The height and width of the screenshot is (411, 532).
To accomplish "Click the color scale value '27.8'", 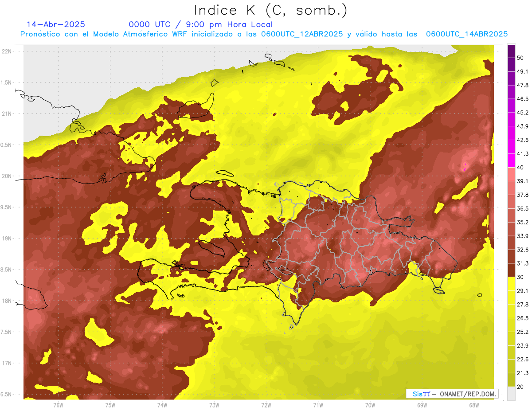I will [523, 304].
